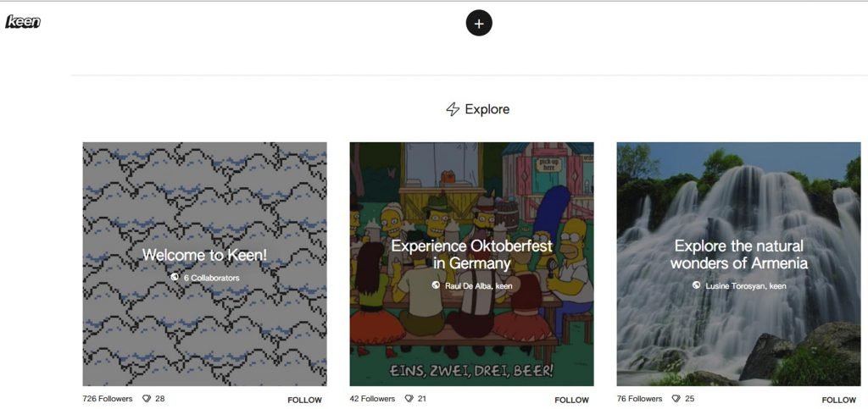
Task: Click the gem icon showing 28
Action: (147, 398)
